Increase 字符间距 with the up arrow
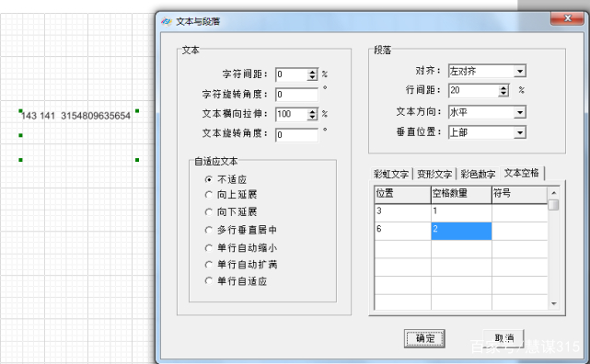This screenshot has width=590, height=364. point(312,72)
